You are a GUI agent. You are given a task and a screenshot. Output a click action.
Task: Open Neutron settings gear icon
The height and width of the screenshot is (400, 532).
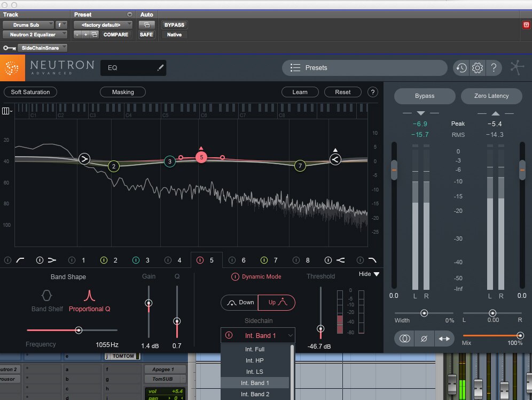478,68
